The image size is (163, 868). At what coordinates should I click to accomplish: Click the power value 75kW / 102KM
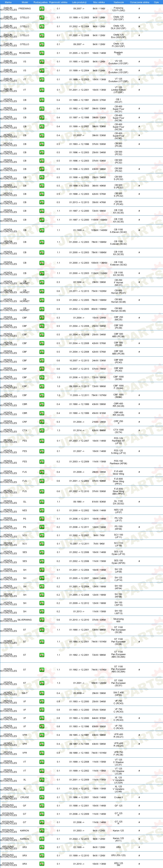pos(99,291)
